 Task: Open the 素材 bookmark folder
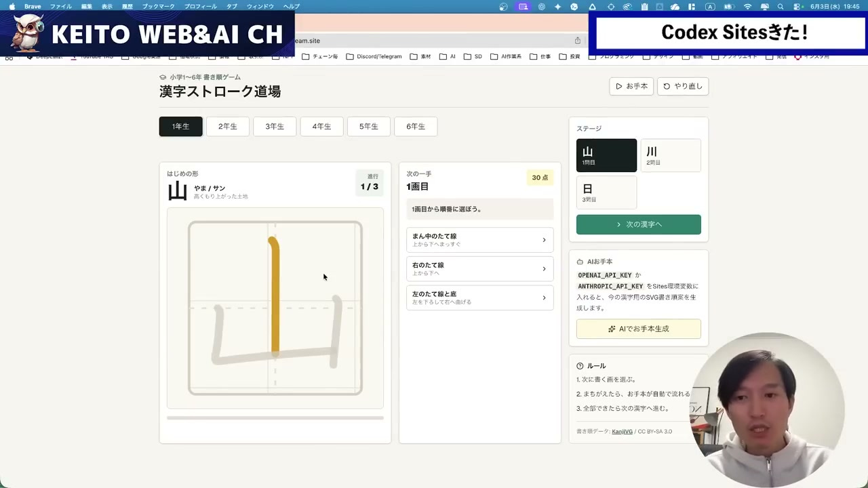click(x=420, y=56)
